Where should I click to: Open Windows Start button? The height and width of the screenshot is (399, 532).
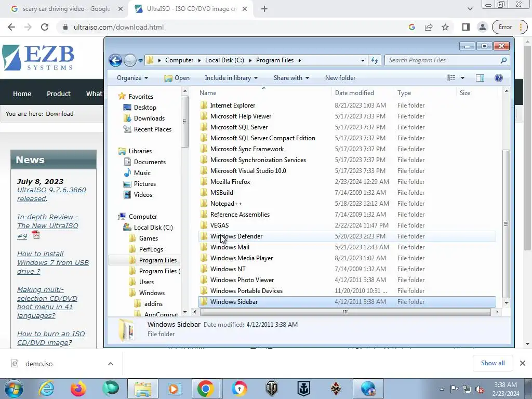14,389
